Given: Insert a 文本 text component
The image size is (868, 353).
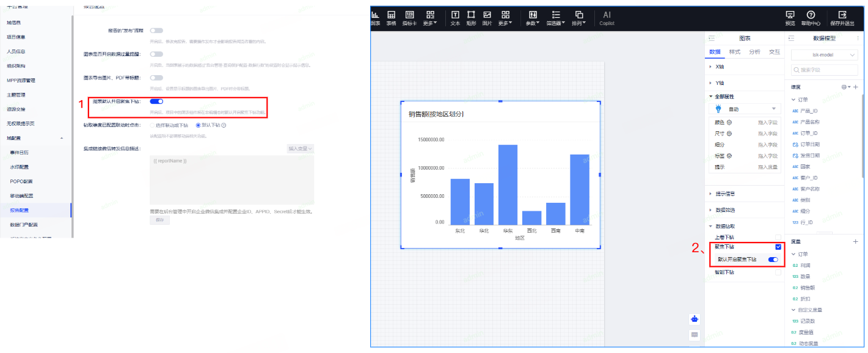Looking at the screenshot, I should (x=455, y=17).
